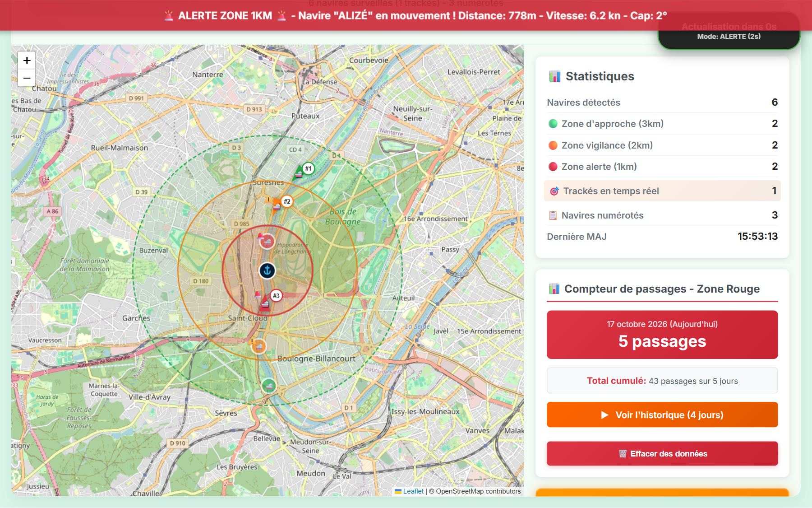
Task: Zoom in on the map
Action: [x=27, y=60]
